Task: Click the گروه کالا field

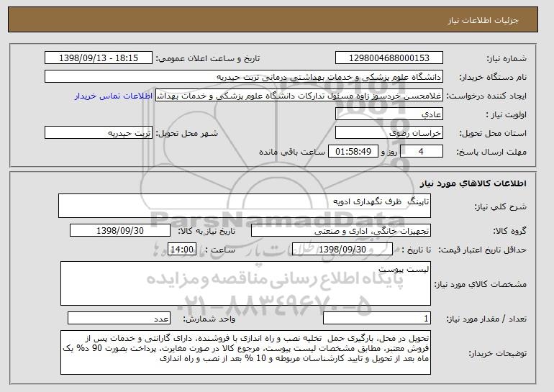Action: pos(341,231)
